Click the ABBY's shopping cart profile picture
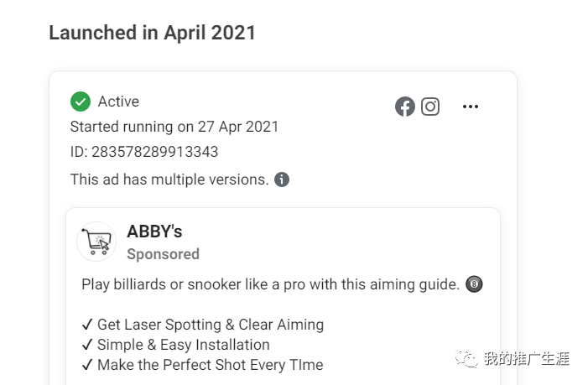The width and height of the screenshot is (588, 385). click(96, 242)
